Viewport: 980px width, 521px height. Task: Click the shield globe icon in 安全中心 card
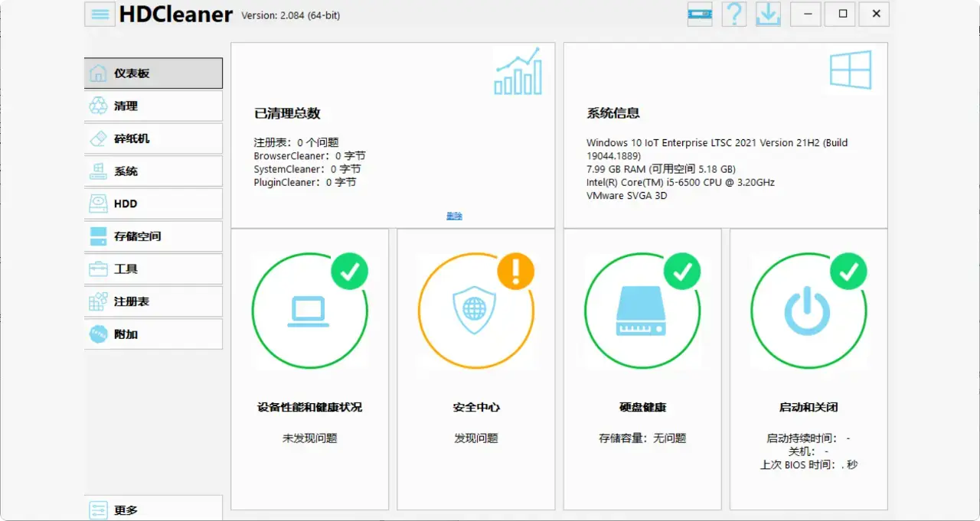[475, 310]
